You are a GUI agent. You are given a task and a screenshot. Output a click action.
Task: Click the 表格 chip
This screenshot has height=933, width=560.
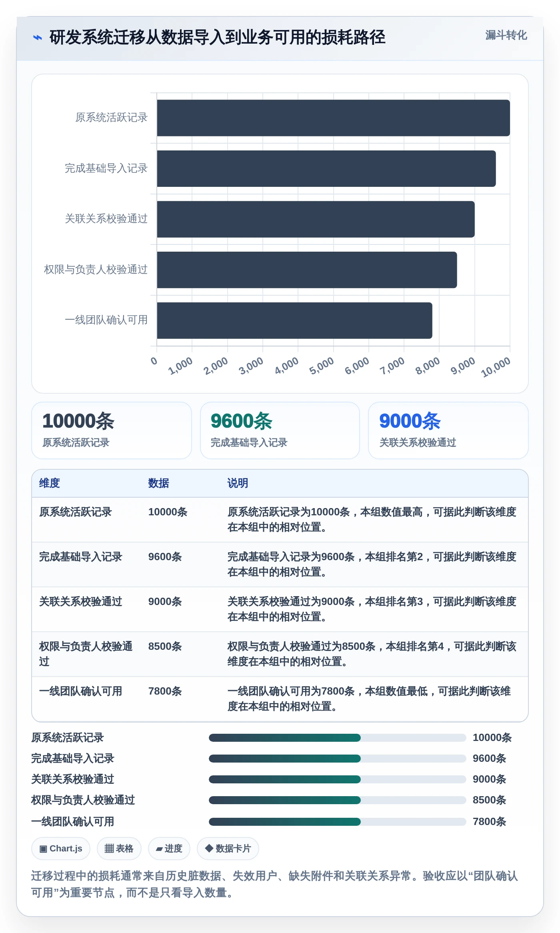[119, 848]
